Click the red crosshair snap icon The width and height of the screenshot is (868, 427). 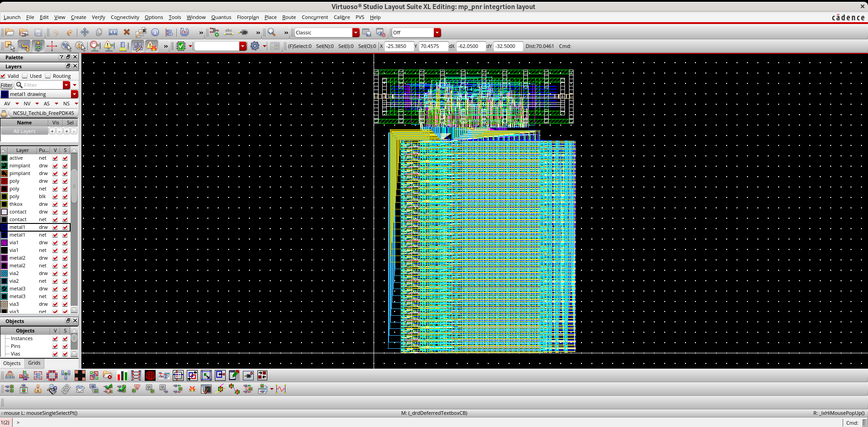coord(52,46)
